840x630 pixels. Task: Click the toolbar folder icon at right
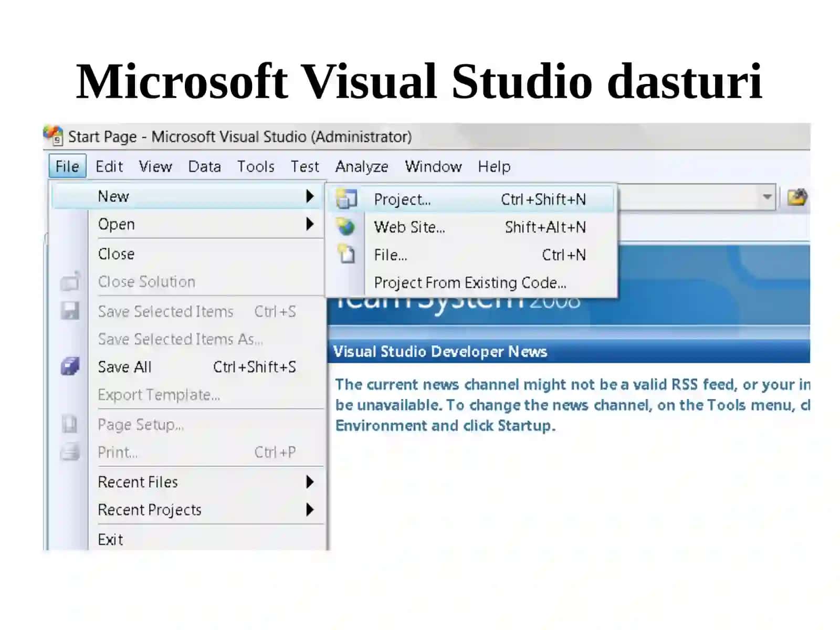pyautogui.click(x=797, y=197)
